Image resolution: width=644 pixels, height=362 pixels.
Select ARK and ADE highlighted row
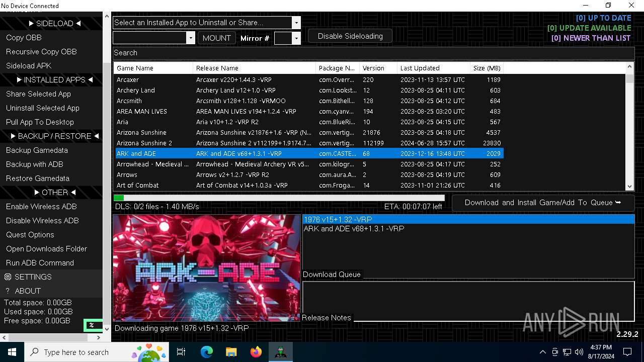[309, 153]
